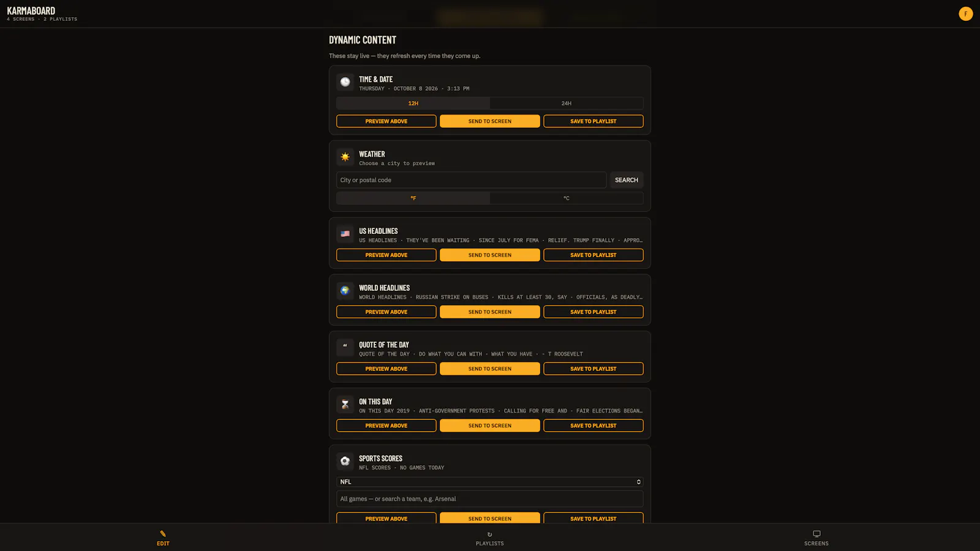
Task: Send World Headlines to screen
Action: tap(490, 312)
